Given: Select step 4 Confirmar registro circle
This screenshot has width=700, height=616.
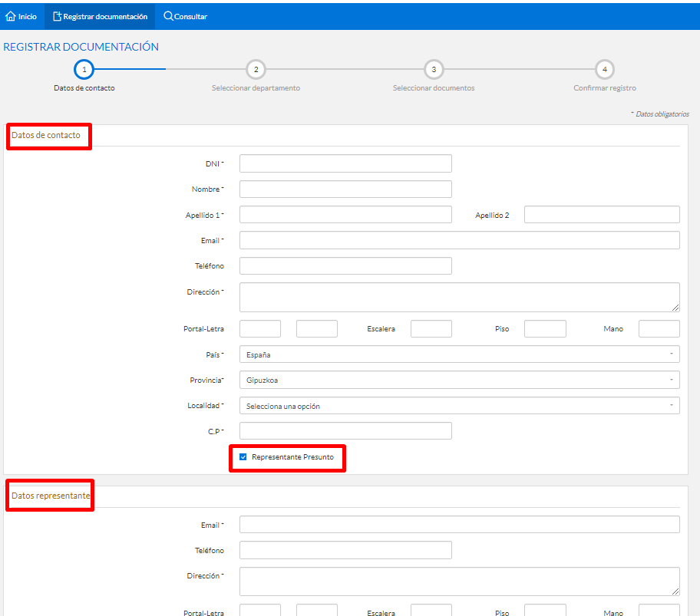Looking at the screenshot, I should coord(605,69).
